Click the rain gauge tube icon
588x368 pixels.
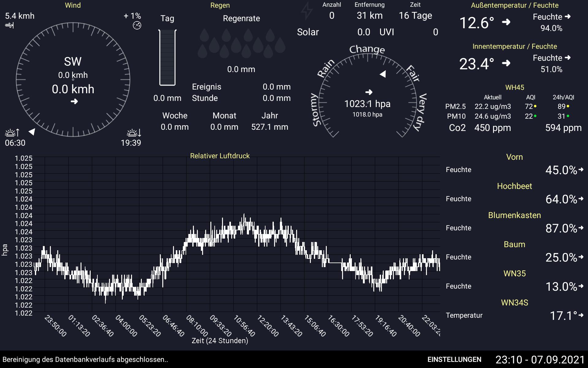[167, 58]
